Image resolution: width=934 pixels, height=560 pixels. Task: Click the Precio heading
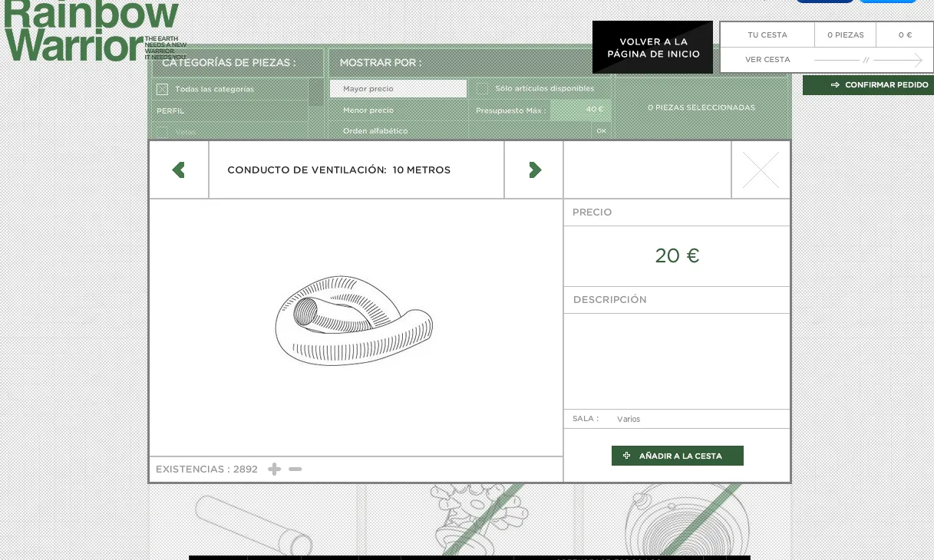click(x=592, y=212)
